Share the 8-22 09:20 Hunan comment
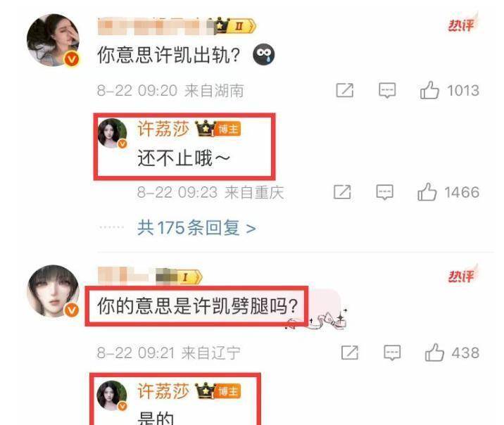Image resolution: width=504 pixels, height=425 pixels. [x=345, y=90]
